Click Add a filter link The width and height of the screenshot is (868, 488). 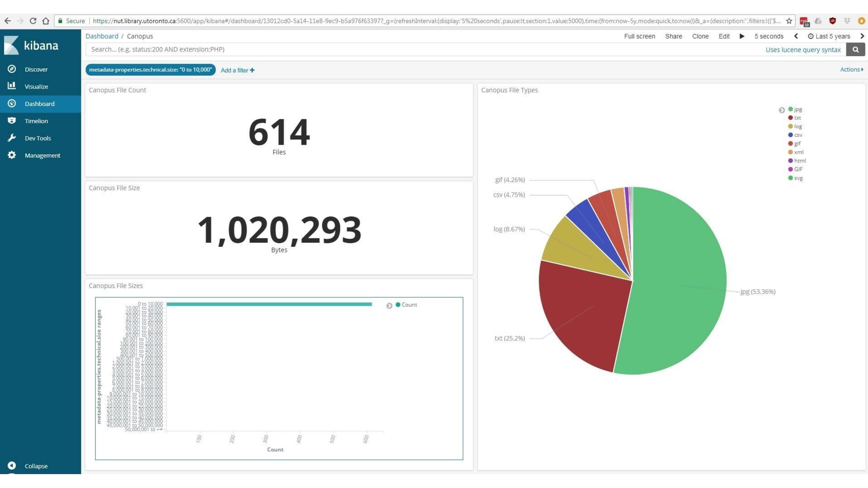pyautogui.click(x=238, y=70)
